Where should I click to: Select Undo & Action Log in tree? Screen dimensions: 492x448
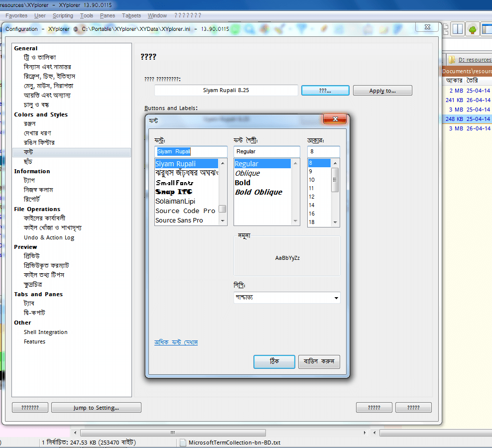(x=49, y=237)
